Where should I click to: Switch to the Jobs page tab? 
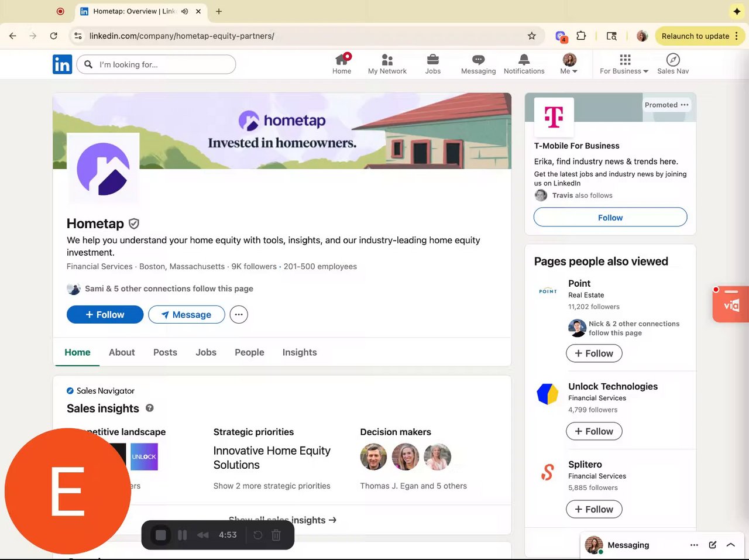pos(206,352)
